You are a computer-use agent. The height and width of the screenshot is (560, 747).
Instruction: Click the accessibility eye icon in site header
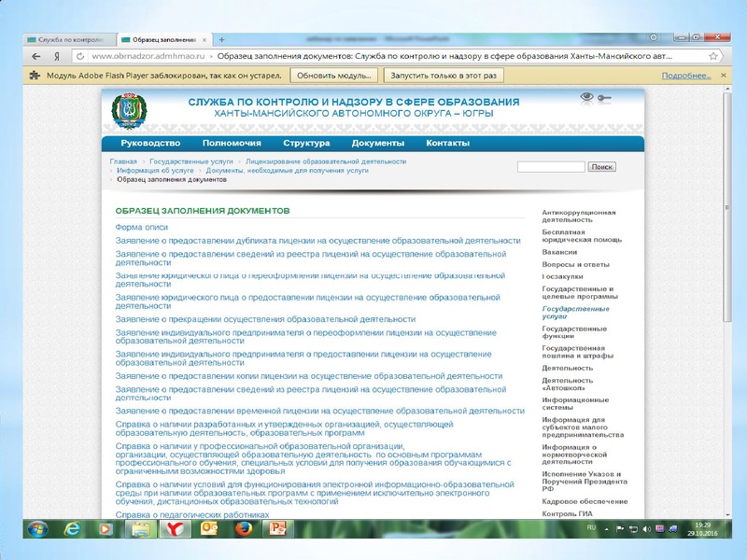(x=586, y=96)
